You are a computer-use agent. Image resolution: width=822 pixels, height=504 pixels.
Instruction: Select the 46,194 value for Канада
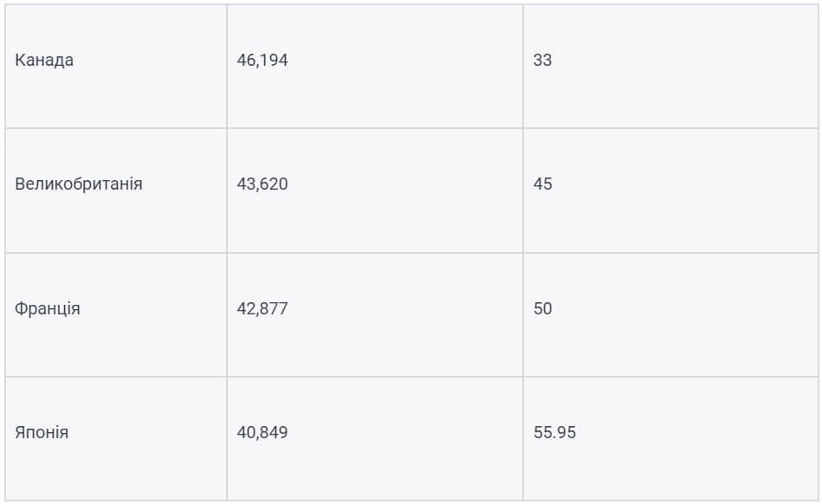click(262, 60)
